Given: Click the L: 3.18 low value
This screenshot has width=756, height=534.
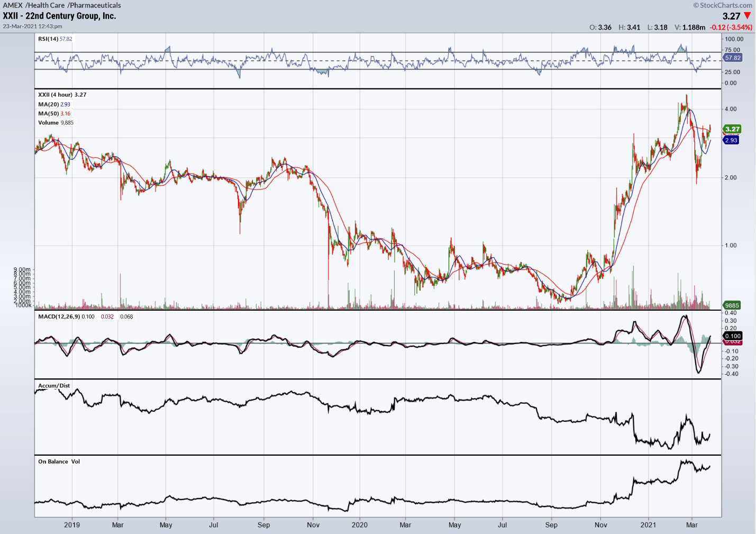Looking at the screenshot, I should coord(658,28).
